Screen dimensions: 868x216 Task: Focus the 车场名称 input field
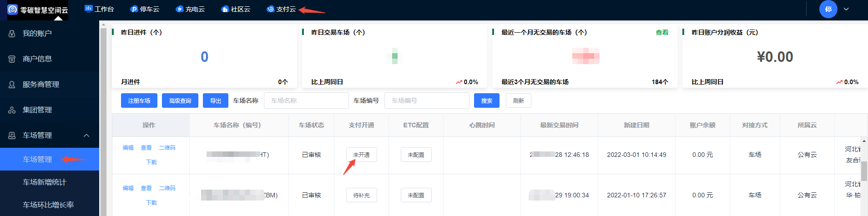[x=306, y=100]
